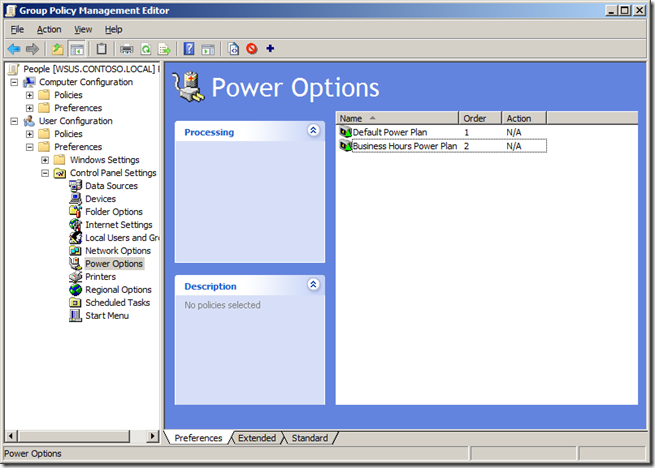Click the Refresh toolbar icon
Screen dimensions: 655x468
(146, 48)
